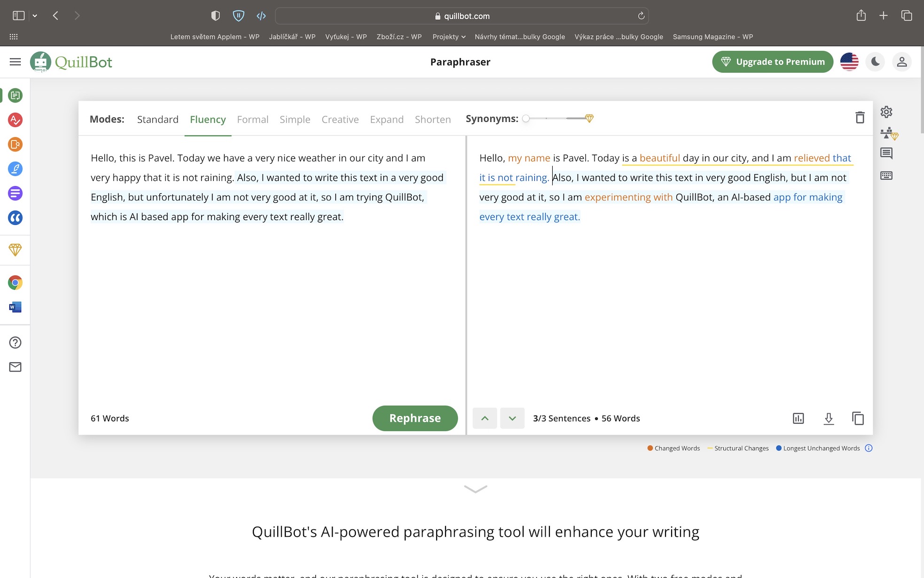
Task: Open paraphraser settings gear icon
Action: pyautogui.click(x=886, y=112)
